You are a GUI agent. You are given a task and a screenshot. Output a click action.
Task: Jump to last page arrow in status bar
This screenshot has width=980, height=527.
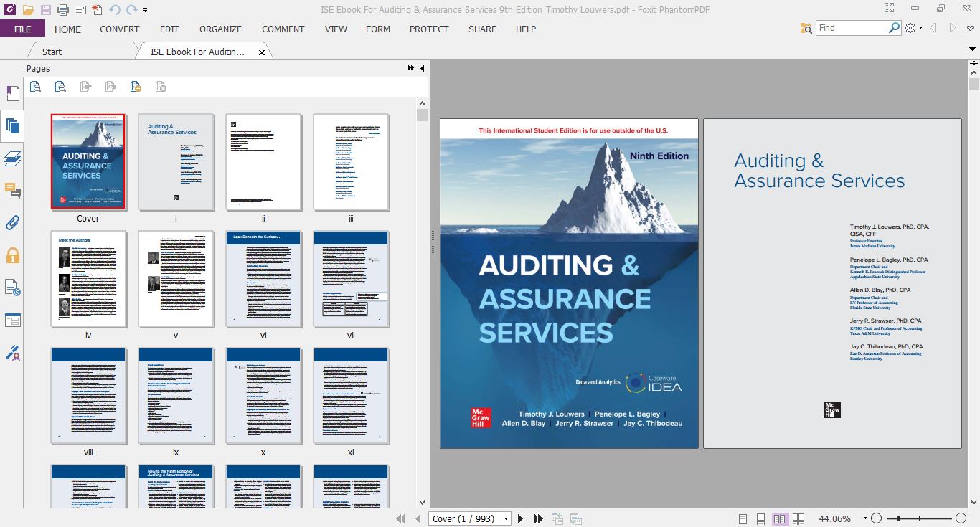[538, 518]
